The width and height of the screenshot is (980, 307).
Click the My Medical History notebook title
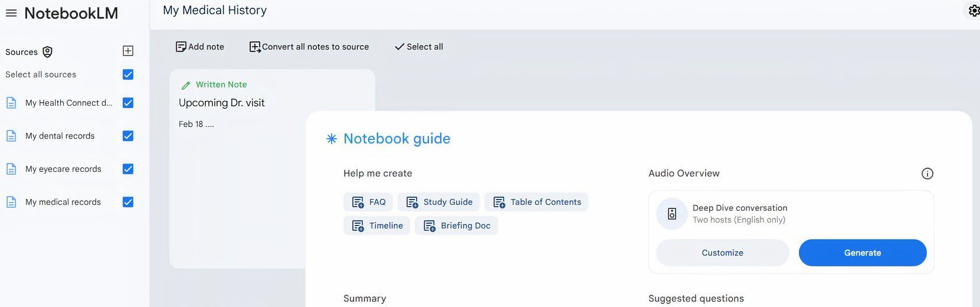click(215, 11)
